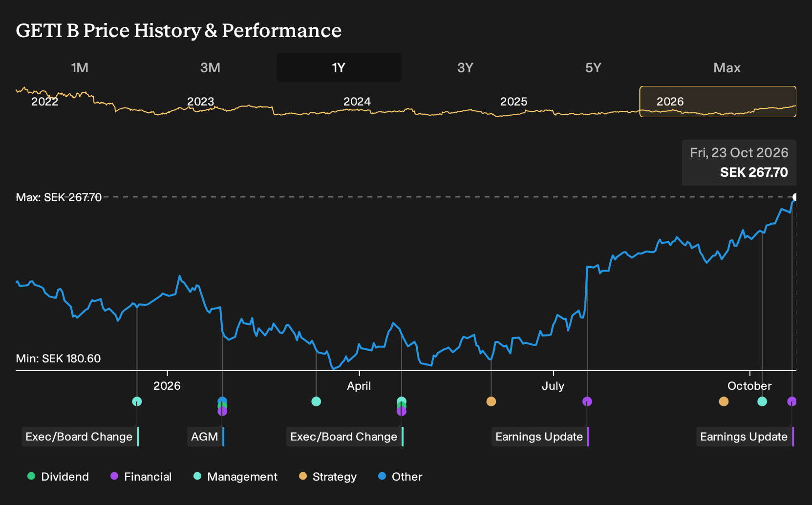
Task: Click the white endpoint marker on price line
Action: pos(795,197)
